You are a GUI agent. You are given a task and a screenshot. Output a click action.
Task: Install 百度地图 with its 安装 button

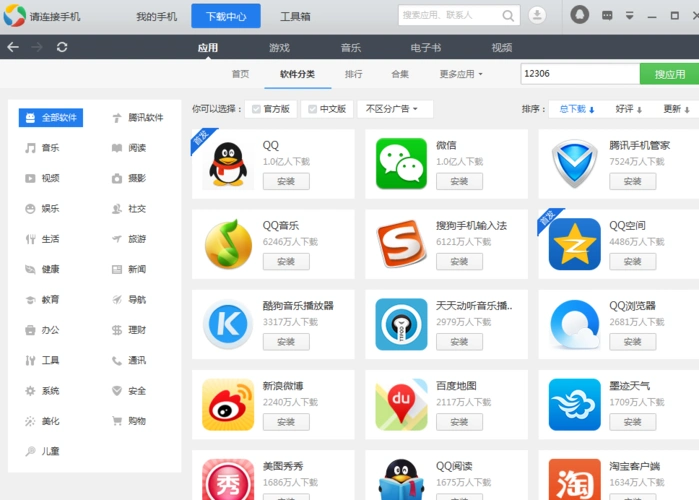[x=459, y=422]
